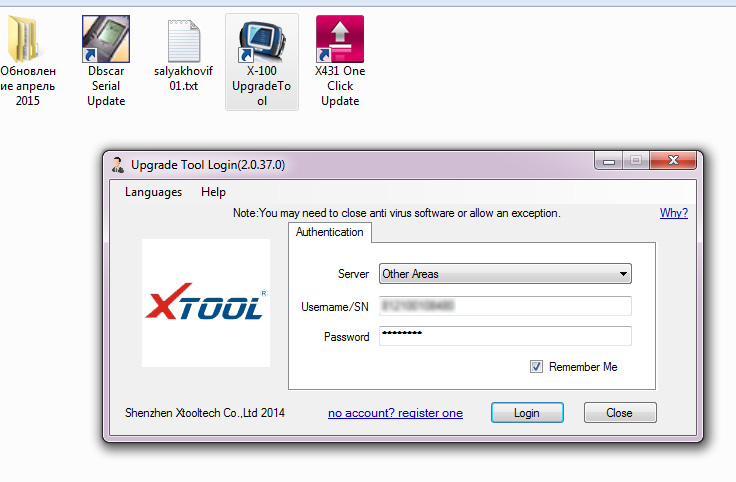Viewport: 736px width, 482px height.
Task: Click the Login button
Action: 527,413
